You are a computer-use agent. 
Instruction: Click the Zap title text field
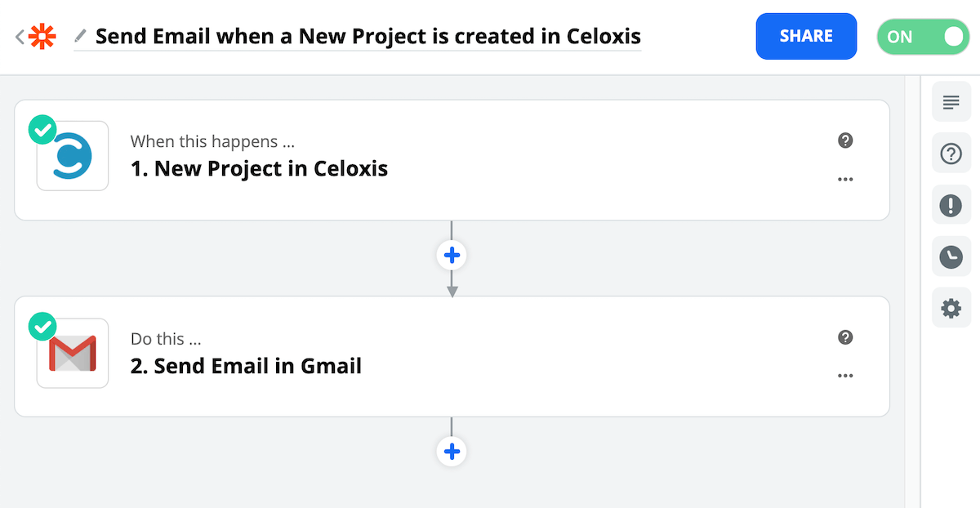pos(367,37)
